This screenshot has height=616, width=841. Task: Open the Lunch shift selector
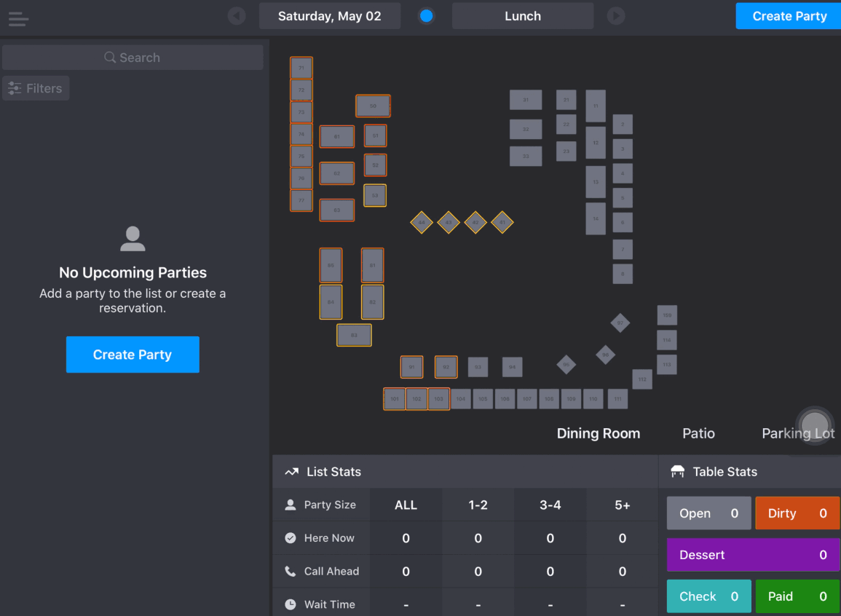pos(522,16)
